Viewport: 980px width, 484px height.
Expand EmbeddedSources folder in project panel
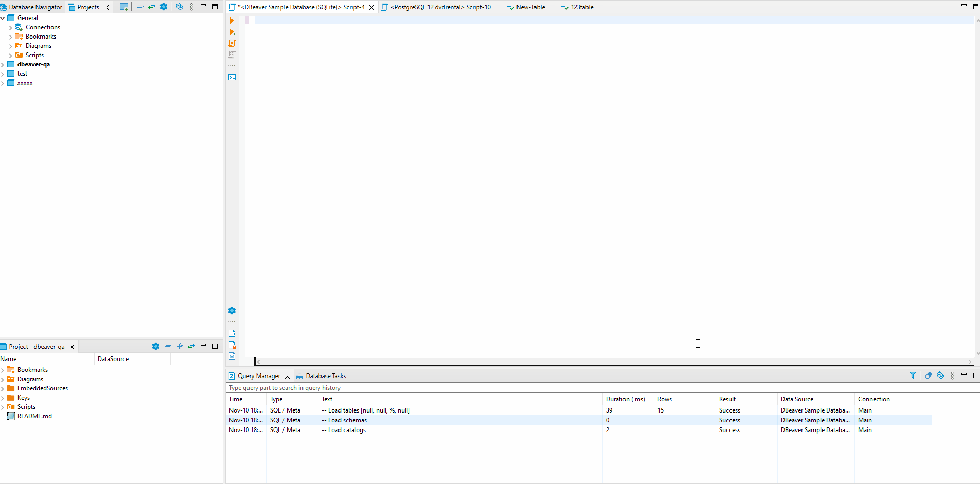click(x=3, y=388)
